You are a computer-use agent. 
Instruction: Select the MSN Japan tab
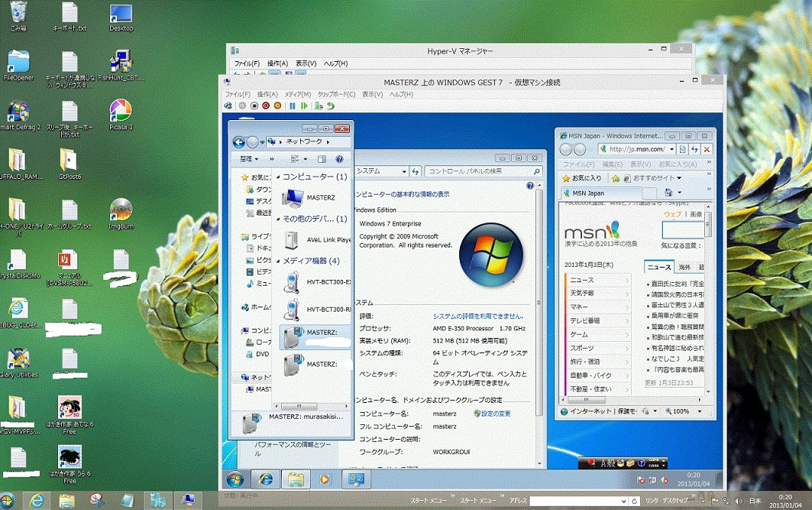point(602,193)
